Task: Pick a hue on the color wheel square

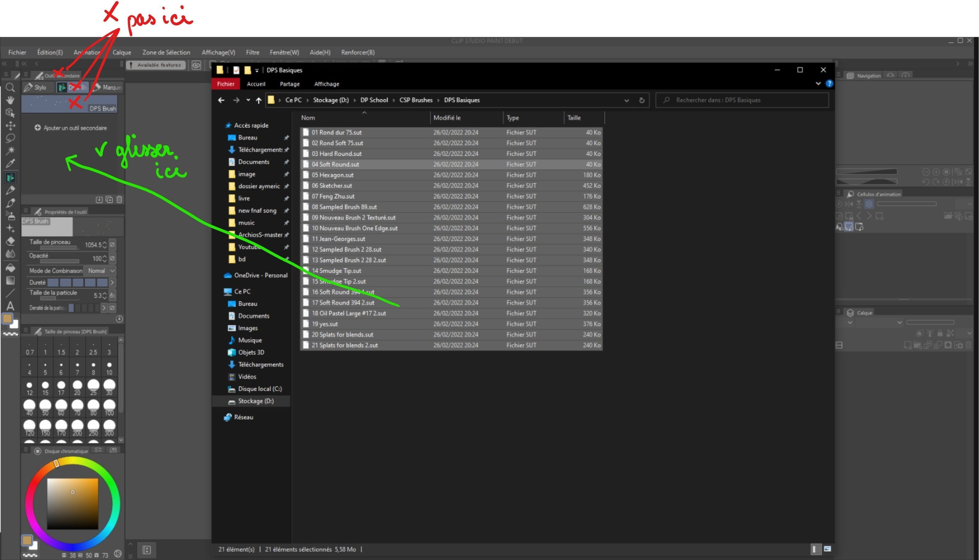Action: (72, 503)
